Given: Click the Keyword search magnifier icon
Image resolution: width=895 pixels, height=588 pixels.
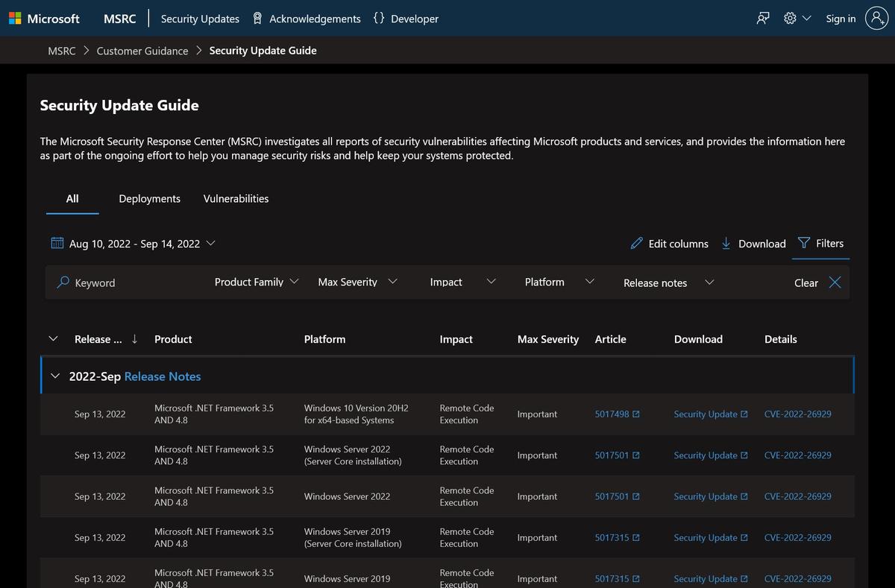Looking at the screenshot, I should point(63,282).
